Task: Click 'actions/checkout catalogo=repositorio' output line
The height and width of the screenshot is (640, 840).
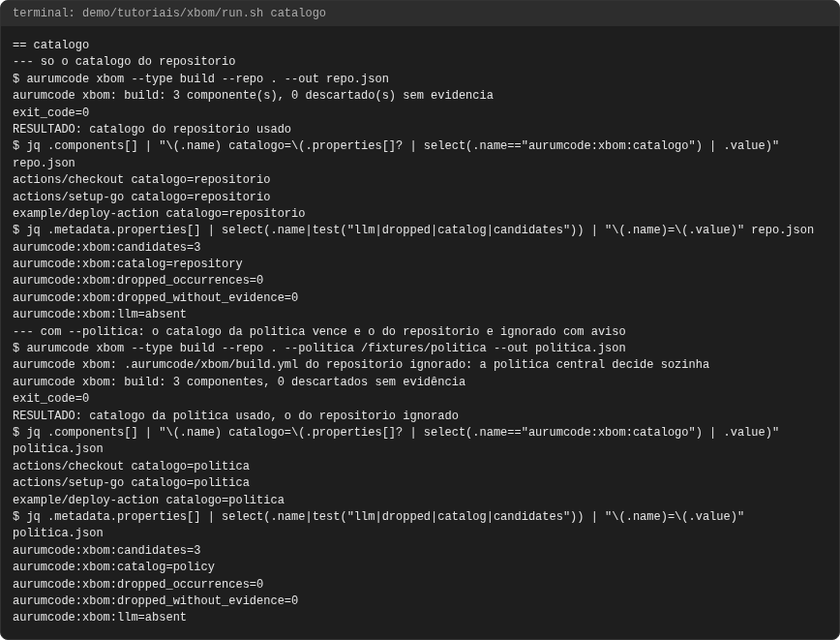Action: point(141,179)
